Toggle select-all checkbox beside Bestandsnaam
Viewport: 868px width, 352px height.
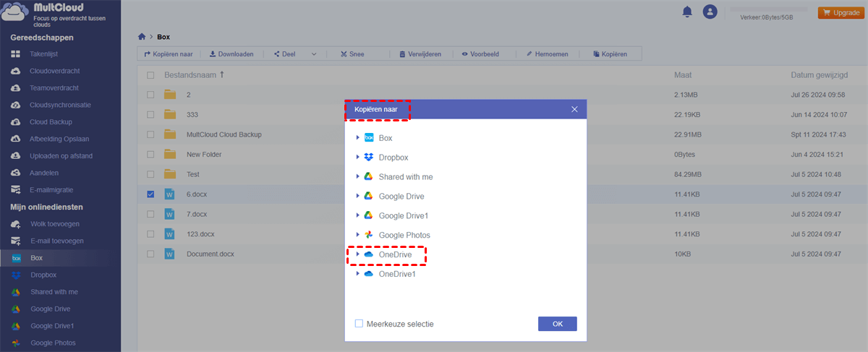(x=150, y=75)
